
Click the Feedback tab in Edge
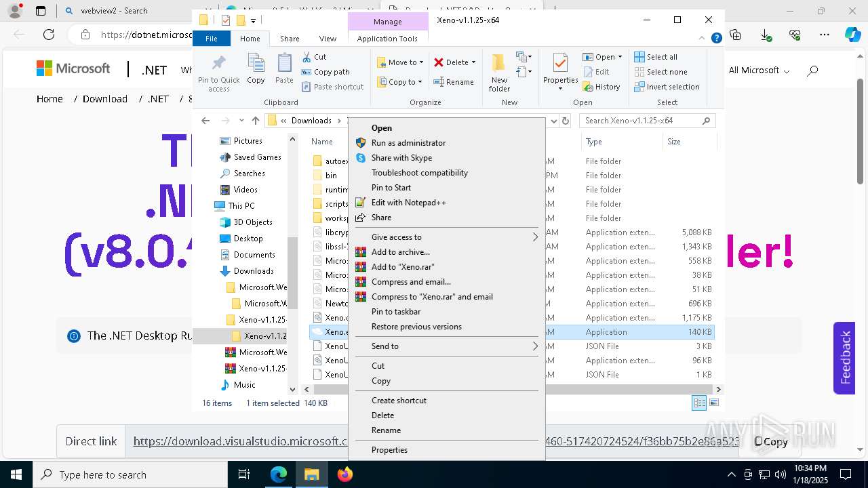844,358
